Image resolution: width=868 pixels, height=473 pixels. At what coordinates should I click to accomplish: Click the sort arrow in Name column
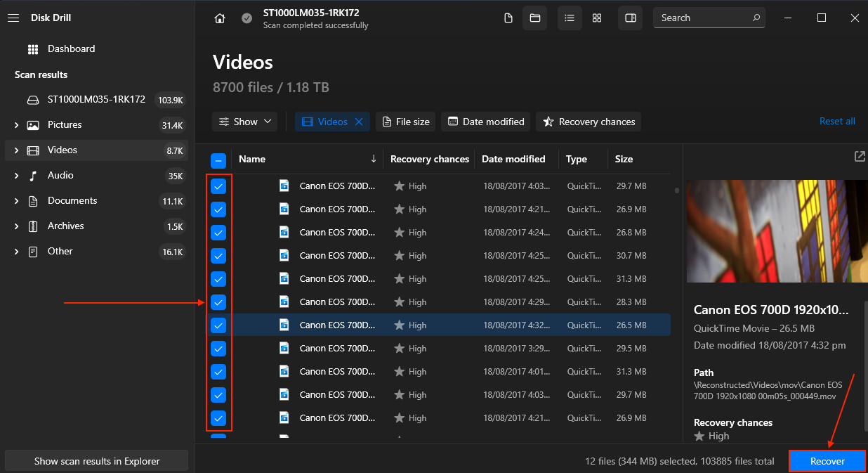pos(374,159)
